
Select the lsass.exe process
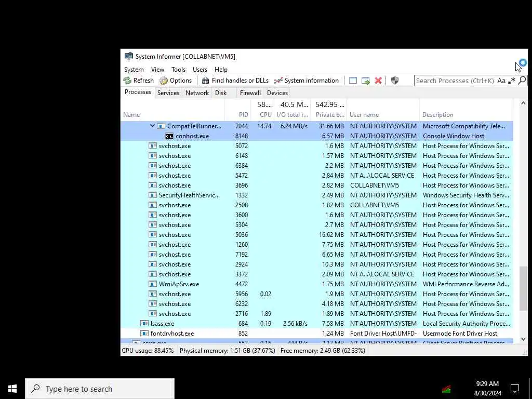click(317, 324)
